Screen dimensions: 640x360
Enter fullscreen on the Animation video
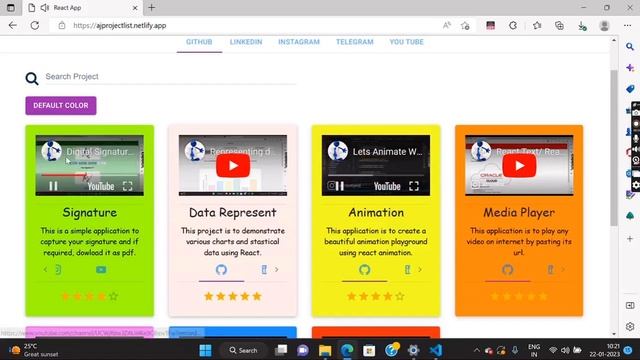[414, 186]
